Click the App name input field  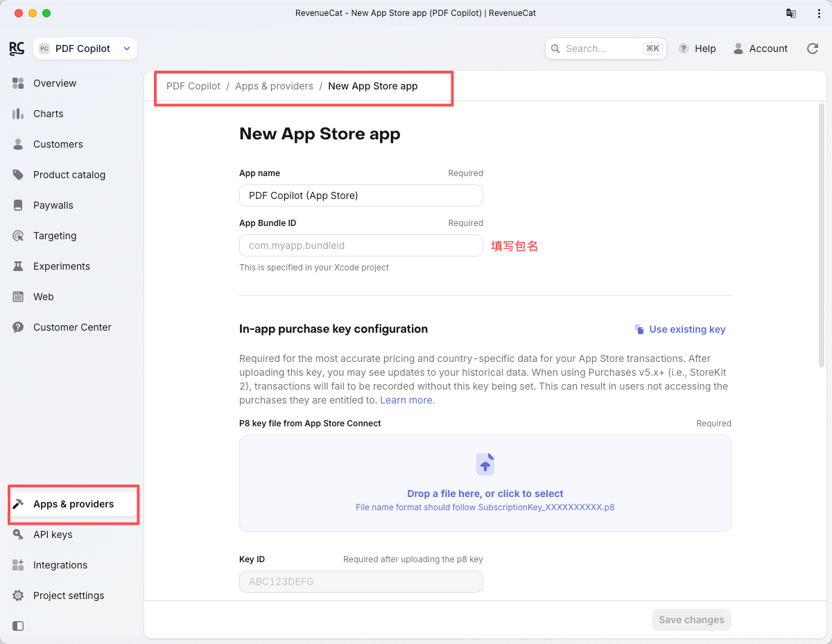(x=361, y=195)
